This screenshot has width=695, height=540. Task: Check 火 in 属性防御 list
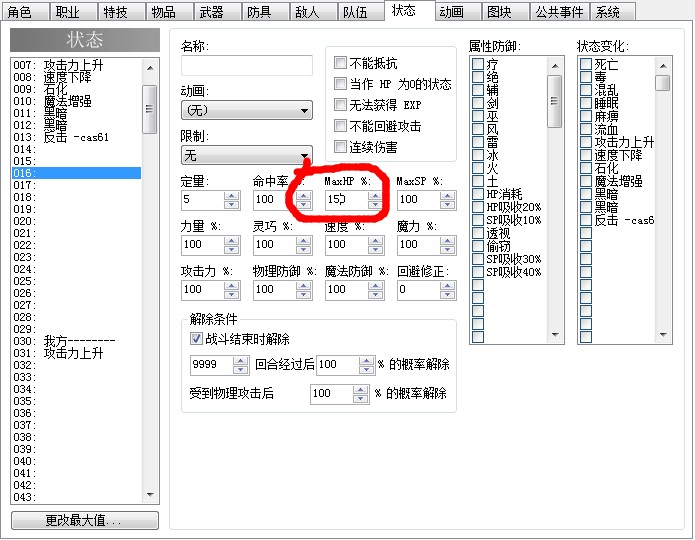pos(478,168)
